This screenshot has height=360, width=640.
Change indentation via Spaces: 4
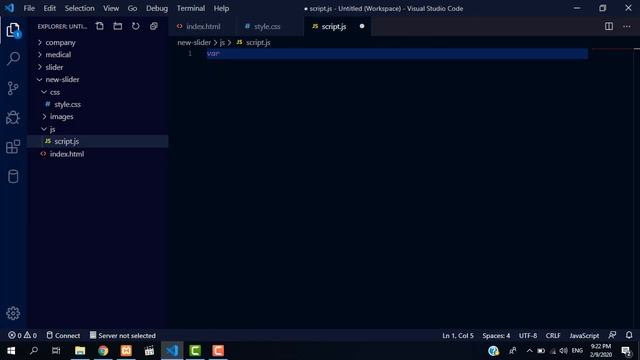point(496,336)
